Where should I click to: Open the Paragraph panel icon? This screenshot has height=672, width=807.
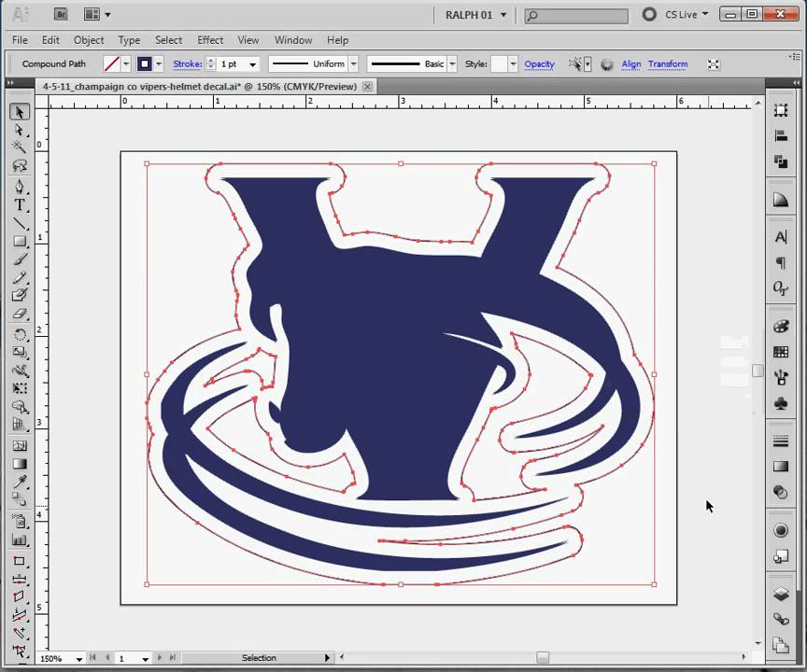tap(781, 262)
